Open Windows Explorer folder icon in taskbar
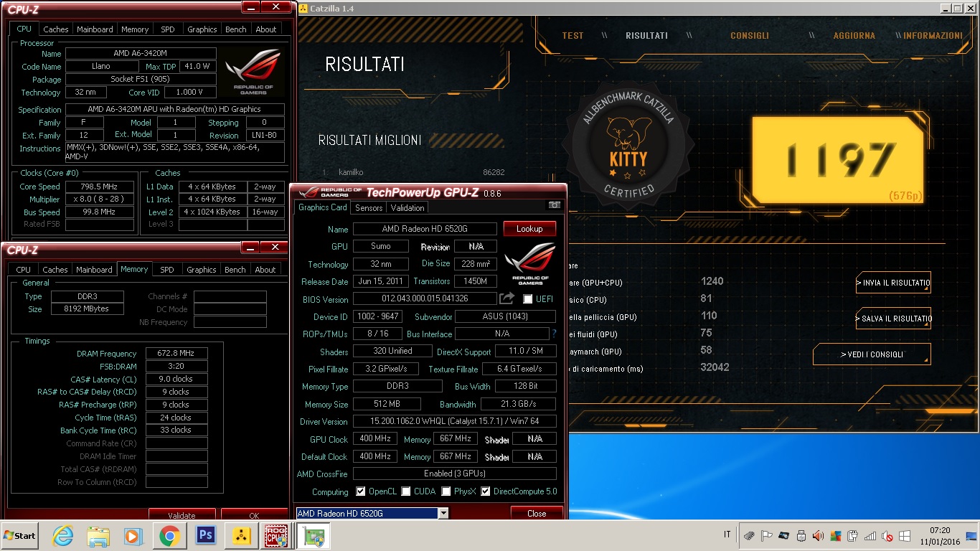 [98, 535]
